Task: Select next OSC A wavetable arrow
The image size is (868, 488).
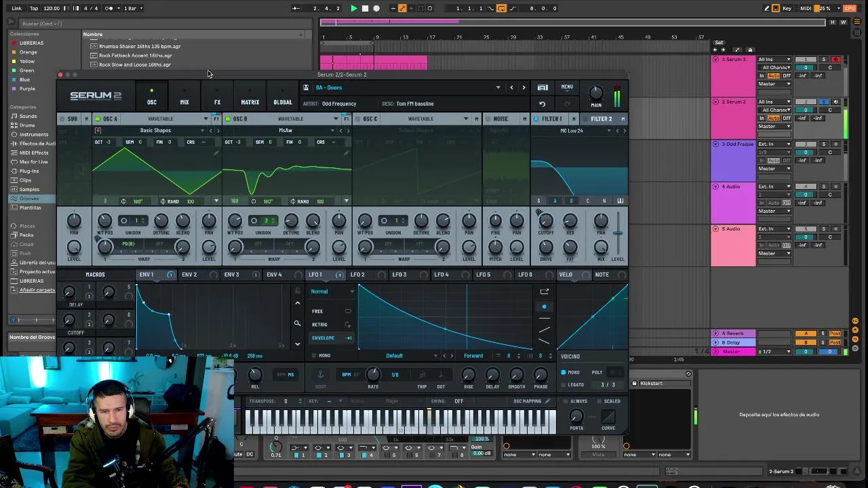Action: coord(218,130)
